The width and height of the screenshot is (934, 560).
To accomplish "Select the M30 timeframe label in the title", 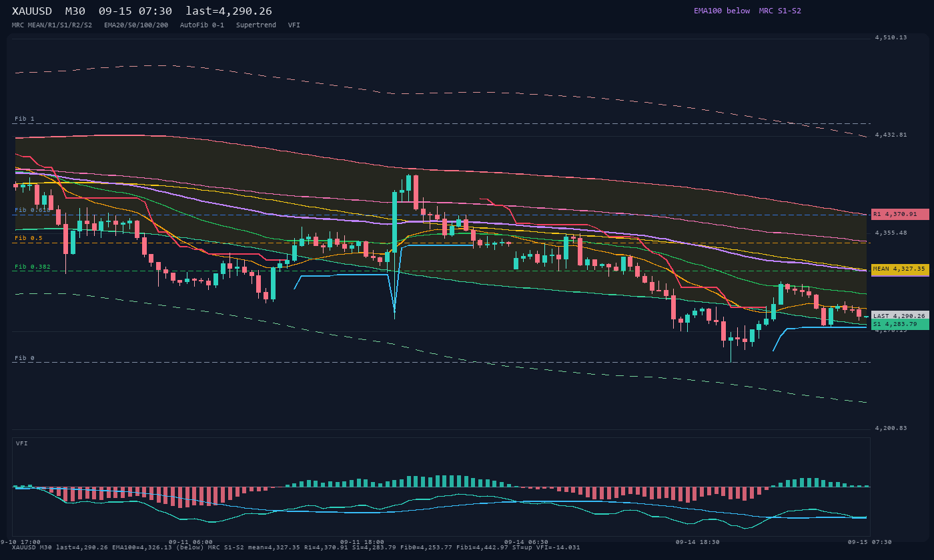I will tap(75, 11).
